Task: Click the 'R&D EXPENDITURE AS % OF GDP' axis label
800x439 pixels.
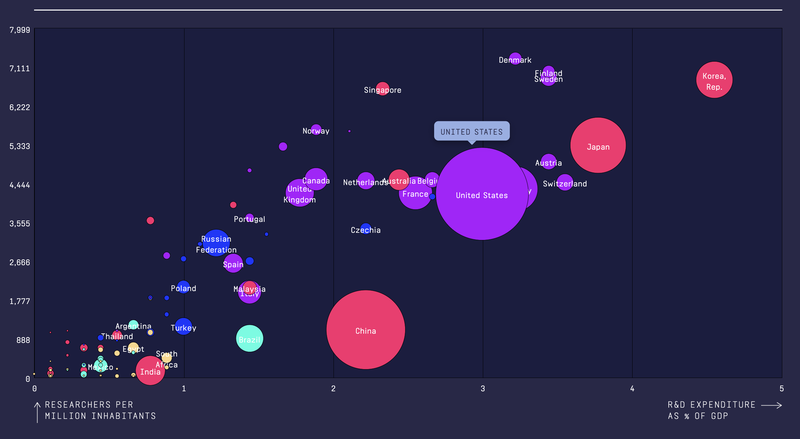Action: click(x=711, y=410)
